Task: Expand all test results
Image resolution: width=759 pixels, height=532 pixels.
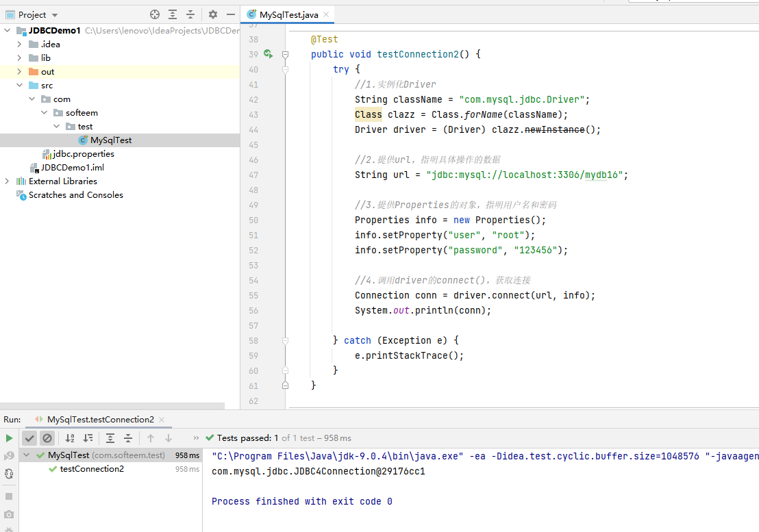Action: tap(110, 438)
